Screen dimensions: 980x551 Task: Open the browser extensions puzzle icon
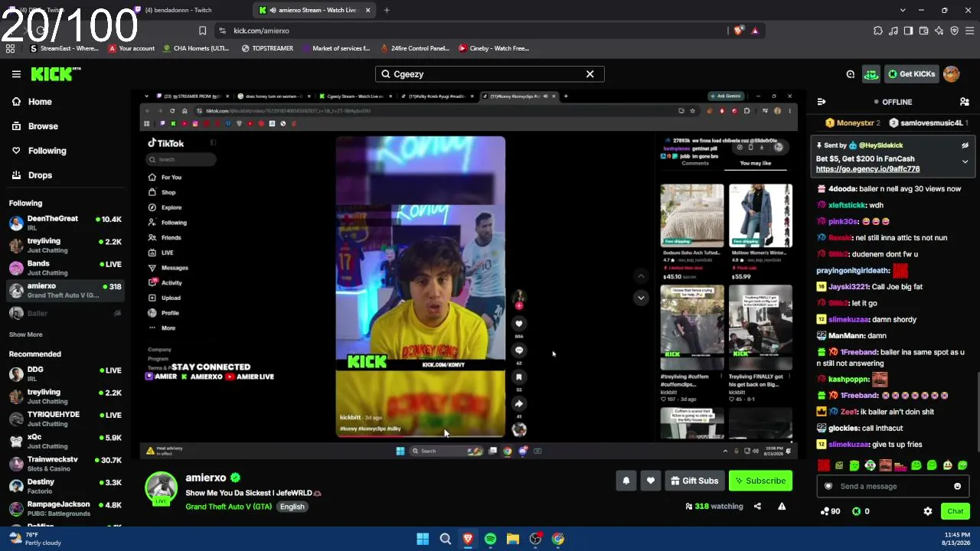877,31
